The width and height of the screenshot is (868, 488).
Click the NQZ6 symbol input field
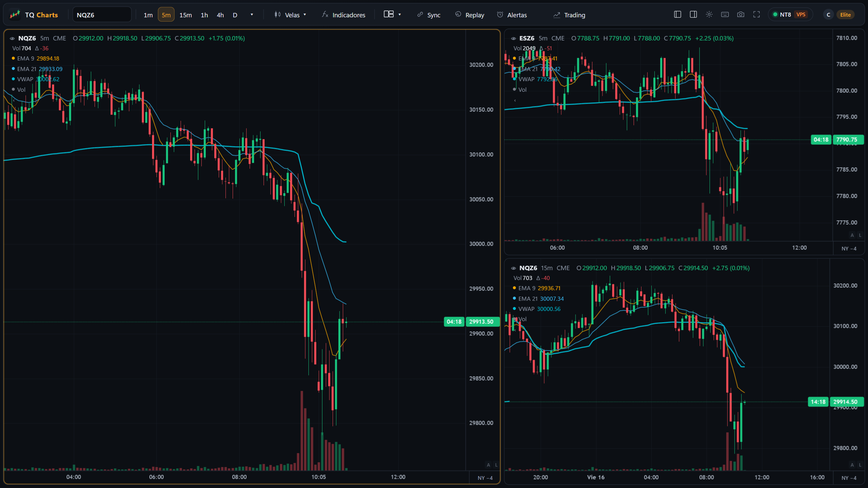102,15
